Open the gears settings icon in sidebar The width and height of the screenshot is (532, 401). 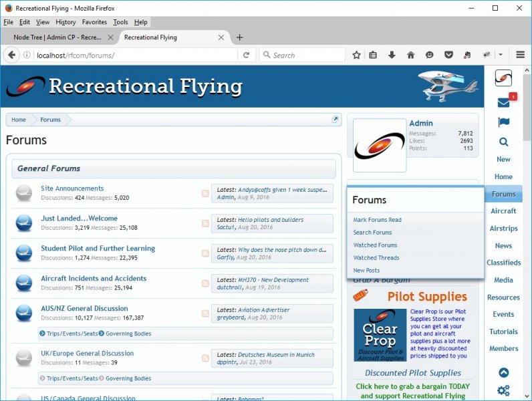(x=503, y=390)
